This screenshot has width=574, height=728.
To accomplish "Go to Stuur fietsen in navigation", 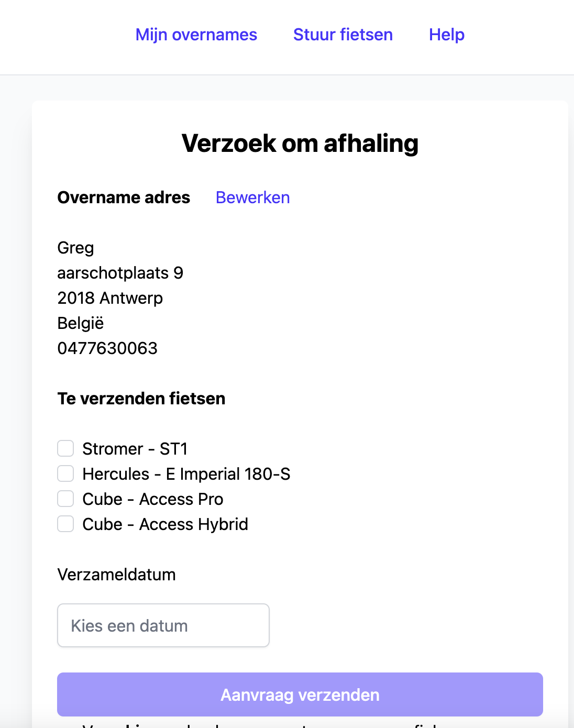I will point(343,35).
